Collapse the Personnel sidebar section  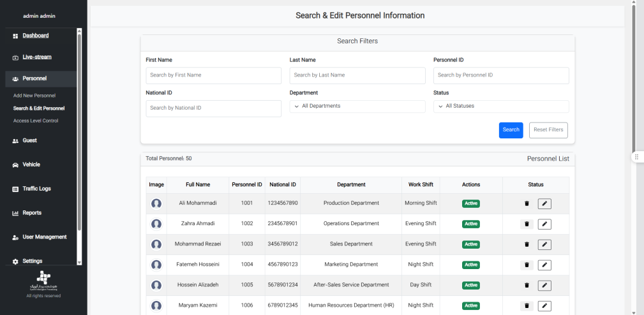coord(34,78)
